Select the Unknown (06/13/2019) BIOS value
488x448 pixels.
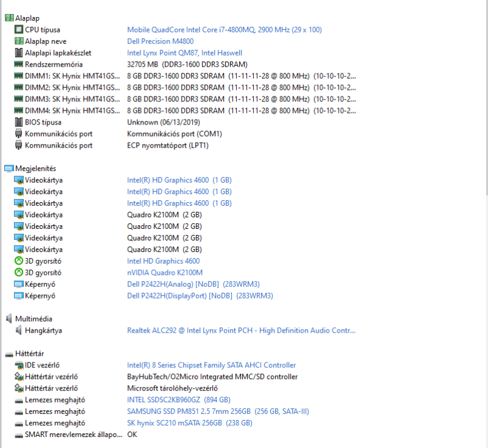[x=163, y=122]
